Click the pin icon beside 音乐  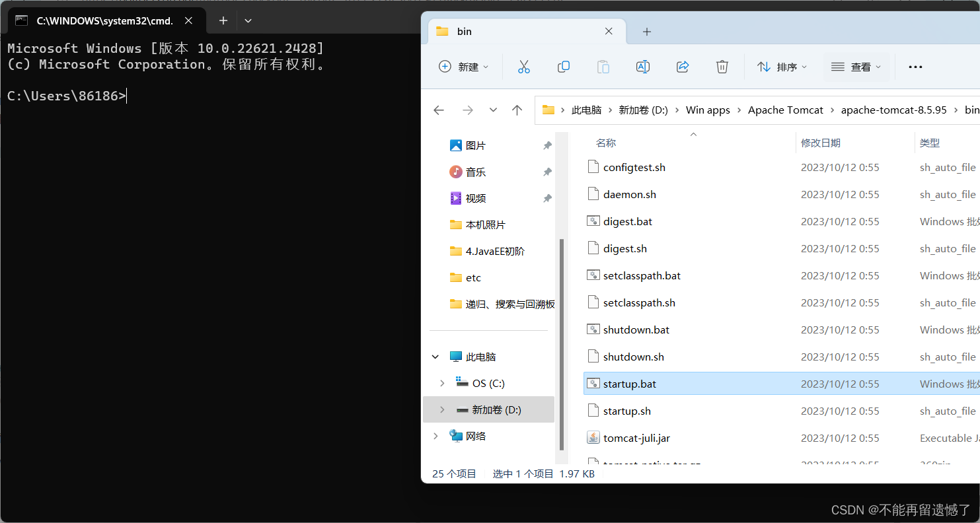[547, 172]
